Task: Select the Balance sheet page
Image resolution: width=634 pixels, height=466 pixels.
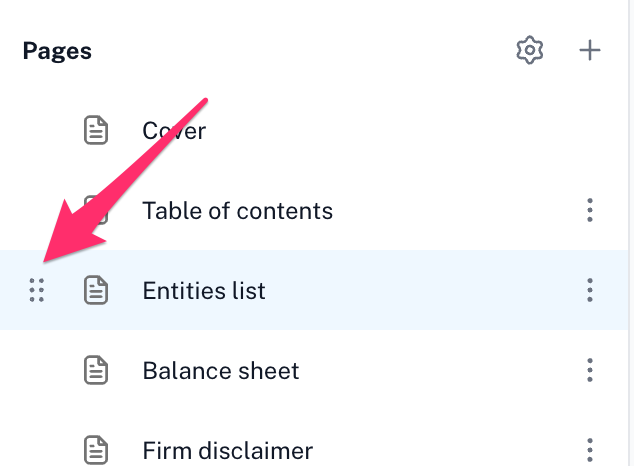Action: pos(221,371)
